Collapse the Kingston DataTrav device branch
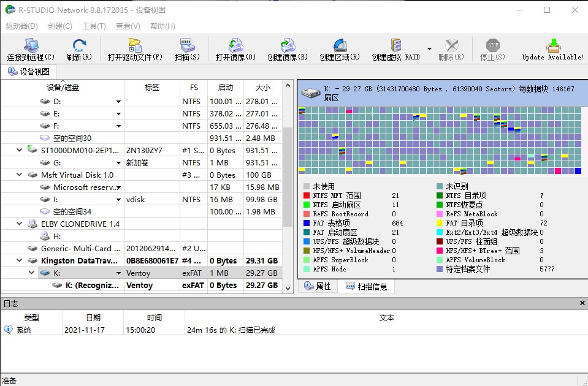The height and width of the screenshot is (386, 588). tap(19, 260)
